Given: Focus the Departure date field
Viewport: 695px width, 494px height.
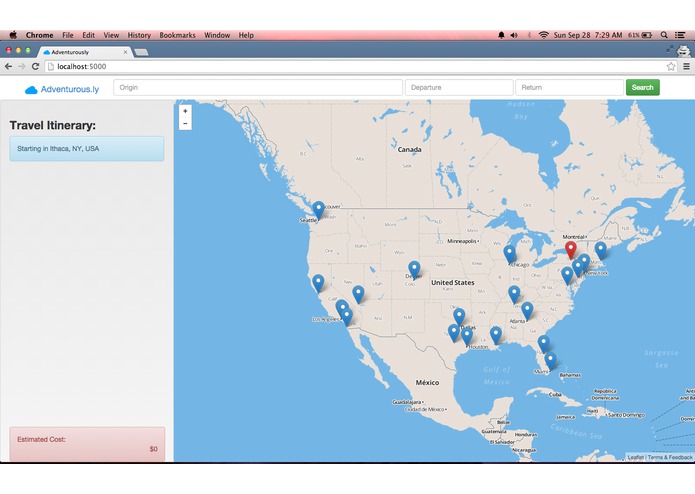Looking at the screenshot, I should tap(459, 87).
